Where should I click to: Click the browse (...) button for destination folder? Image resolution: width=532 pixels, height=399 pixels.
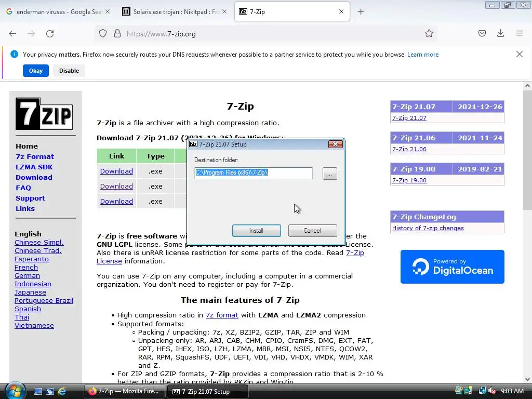pos(329,174)
